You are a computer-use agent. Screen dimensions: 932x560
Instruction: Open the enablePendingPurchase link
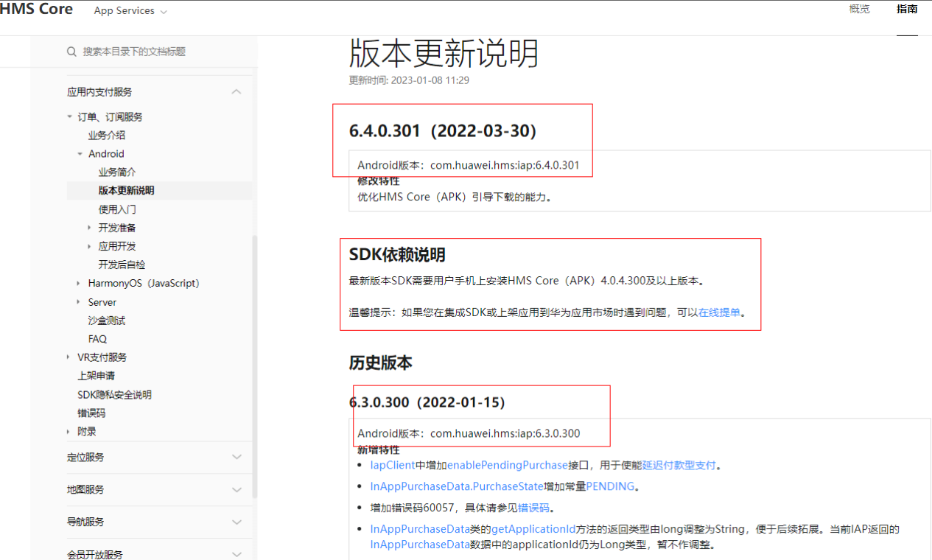(508, 466)
